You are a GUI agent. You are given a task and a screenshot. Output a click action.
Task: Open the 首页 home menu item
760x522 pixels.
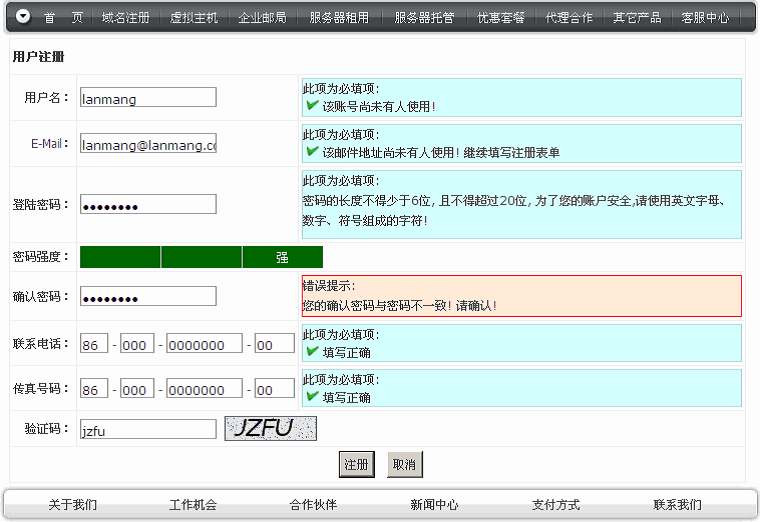63,18
